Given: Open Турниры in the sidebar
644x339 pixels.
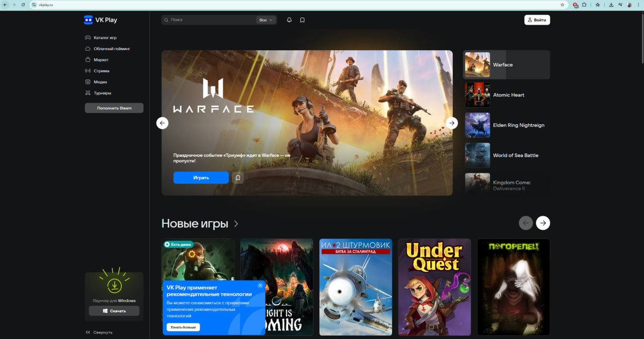Looking at the screenshot, I should pyautogui.click(x=98, y=93).
